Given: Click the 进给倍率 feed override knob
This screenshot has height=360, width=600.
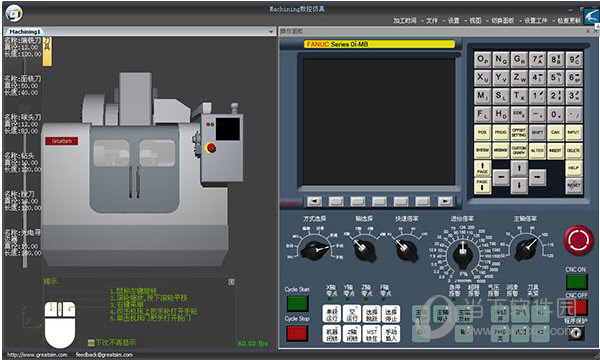Looking at the screenshot, I should pos(463,254).
